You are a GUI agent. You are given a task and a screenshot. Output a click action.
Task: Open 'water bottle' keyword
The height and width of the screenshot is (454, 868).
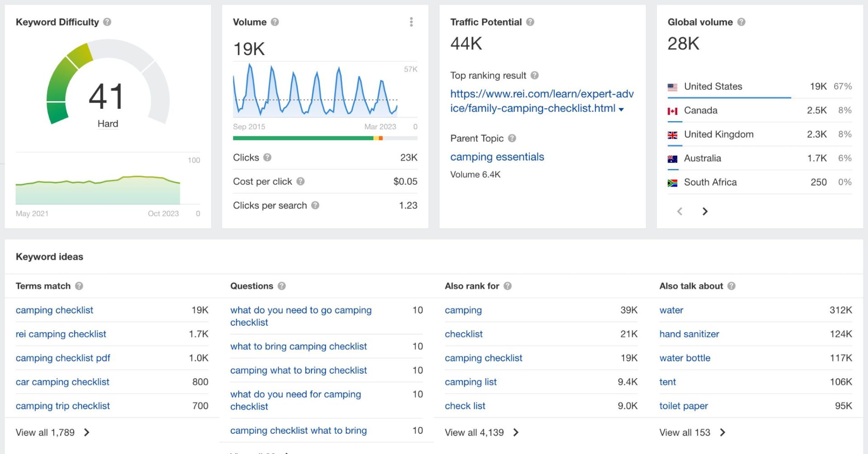tap(685, 358)
